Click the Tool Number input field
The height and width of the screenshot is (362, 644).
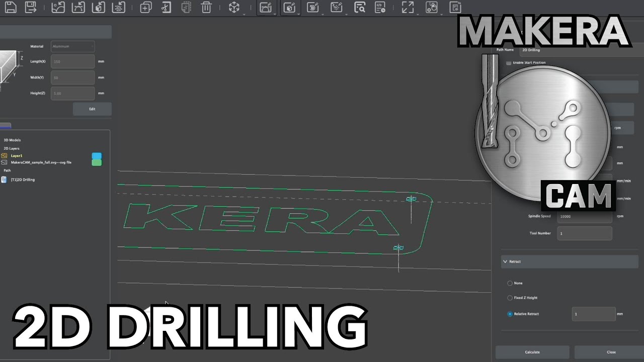(585, 233)
